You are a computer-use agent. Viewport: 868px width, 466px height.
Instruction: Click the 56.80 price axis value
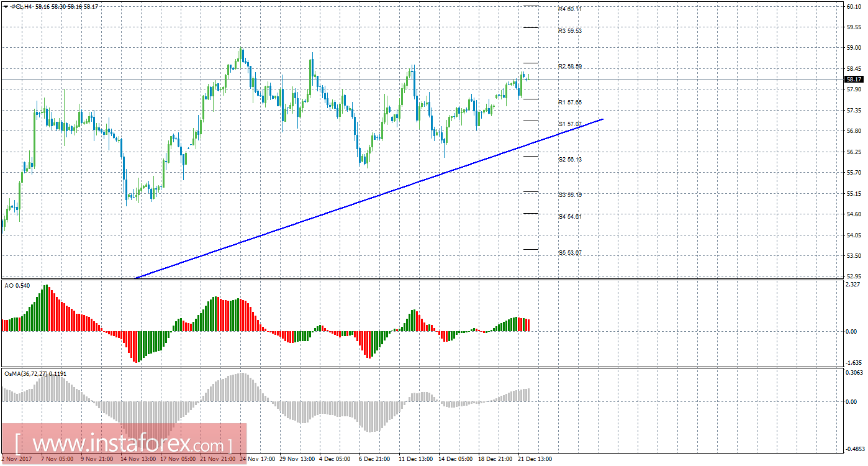click(853, 131)
